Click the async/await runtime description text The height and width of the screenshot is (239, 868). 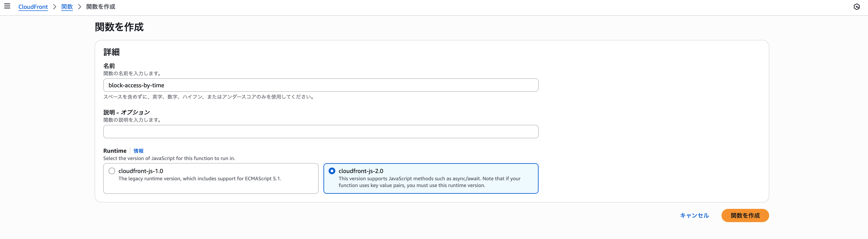click(429, 182)
